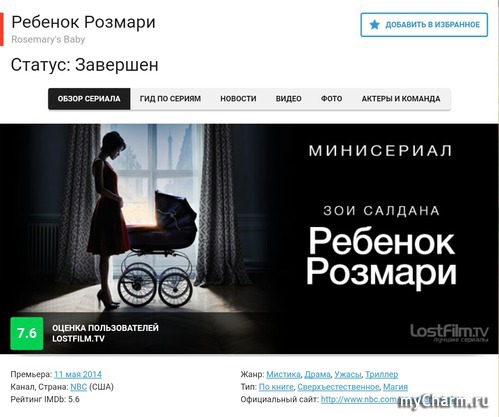Open the Драма genre link
The image size is (499, 417).
tap(317, 374)
